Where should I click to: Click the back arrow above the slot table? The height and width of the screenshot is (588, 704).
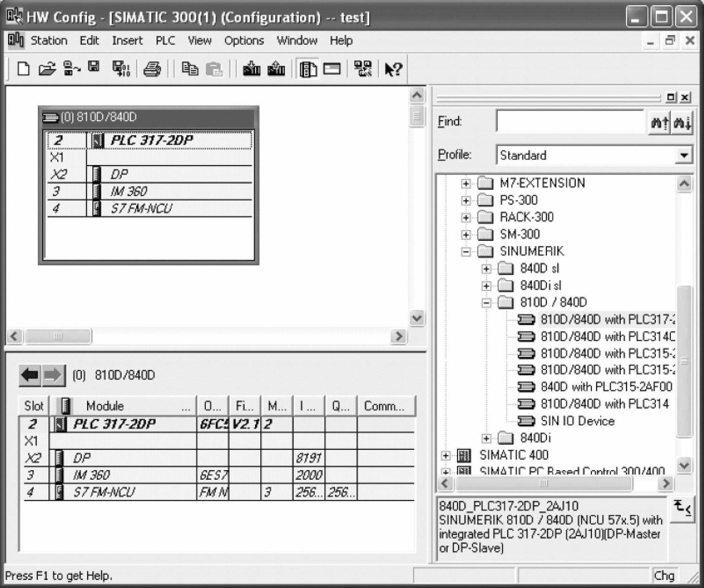pos(30,376)
